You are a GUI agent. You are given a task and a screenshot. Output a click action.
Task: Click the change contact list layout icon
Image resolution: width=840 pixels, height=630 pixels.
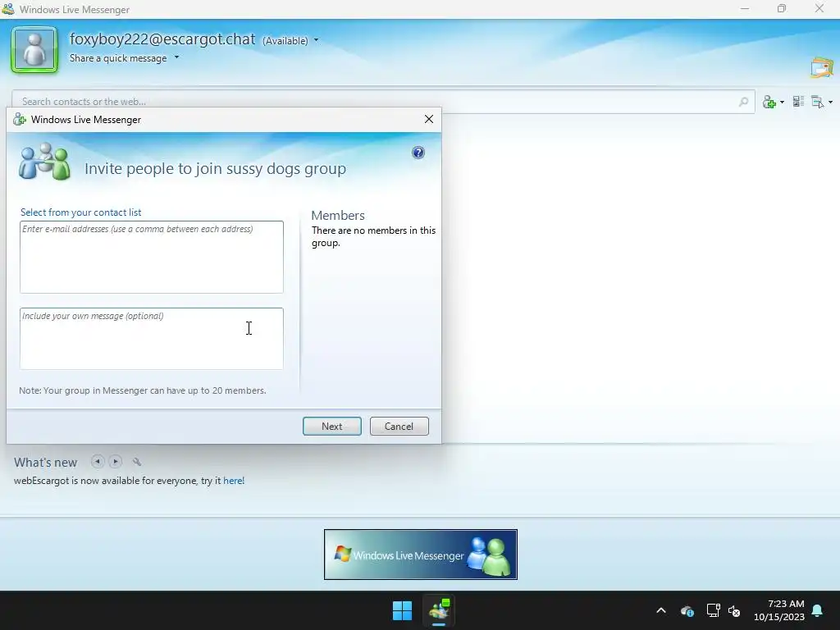point(798,101)
